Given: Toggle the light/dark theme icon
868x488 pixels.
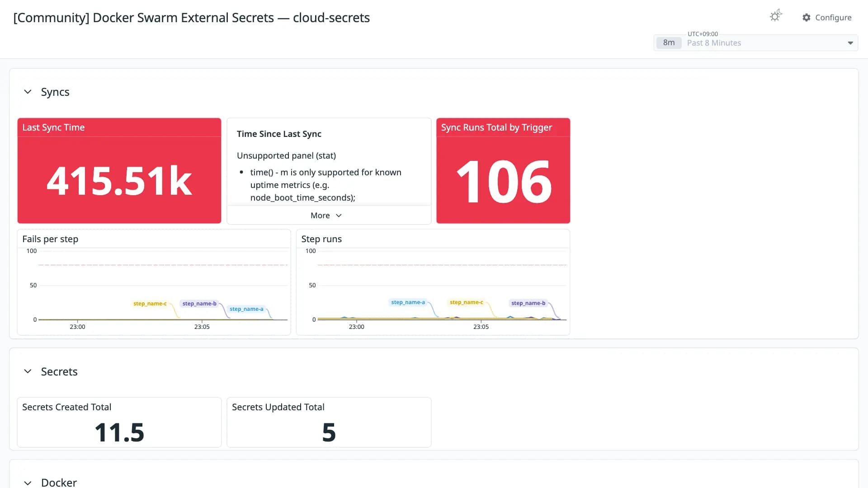Looking at the screenshot, I should [776, 16].
